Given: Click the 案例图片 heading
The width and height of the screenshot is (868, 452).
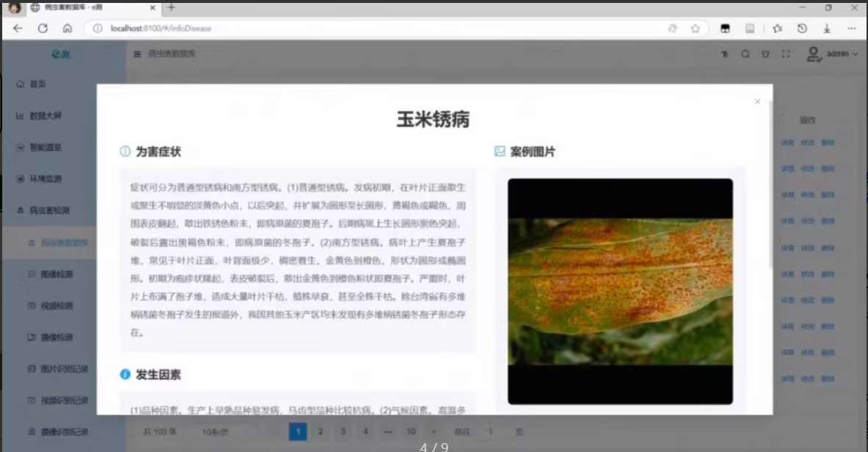Looking at the screenshot, I should pyautogui.click(x=533, y=151).
